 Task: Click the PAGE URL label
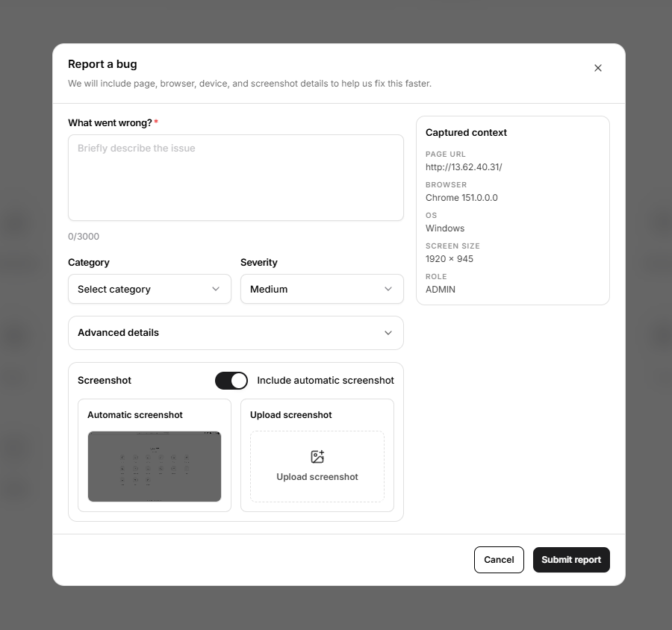(x=445, y=155)
